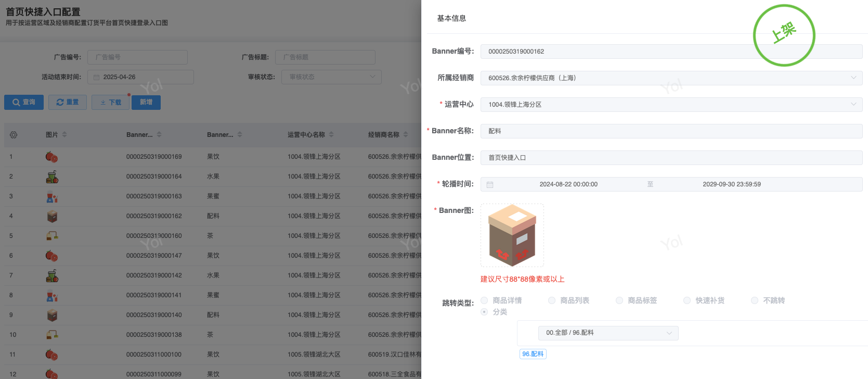Click sort icon next to 运营中心名称 header
This screenshot has height=379, width=868.
[x=331, y=134]
